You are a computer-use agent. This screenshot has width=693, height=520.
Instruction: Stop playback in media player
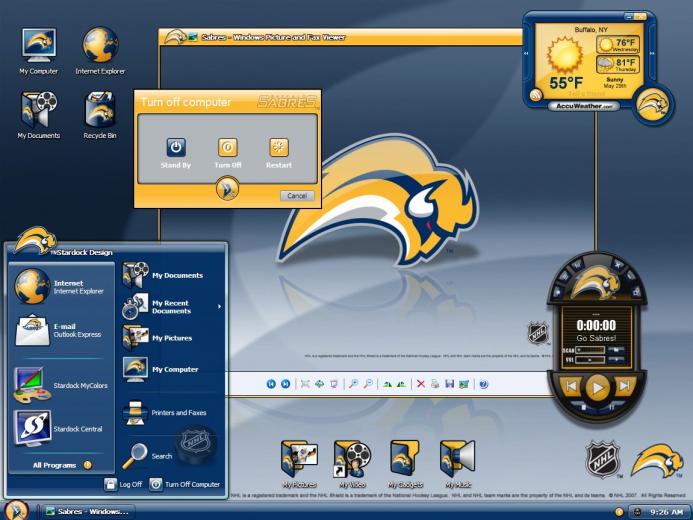[583, 407]
